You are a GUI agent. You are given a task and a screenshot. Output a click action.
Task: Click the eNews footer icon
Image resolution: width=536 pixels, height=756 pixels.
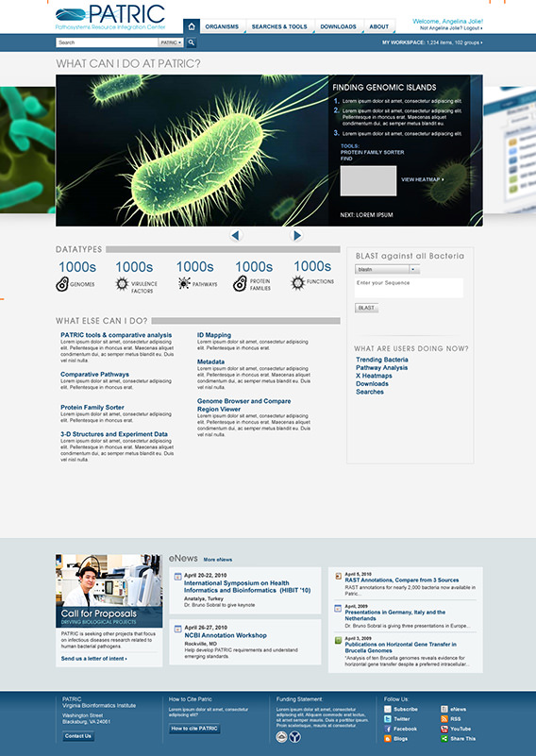tap(444, 709)
